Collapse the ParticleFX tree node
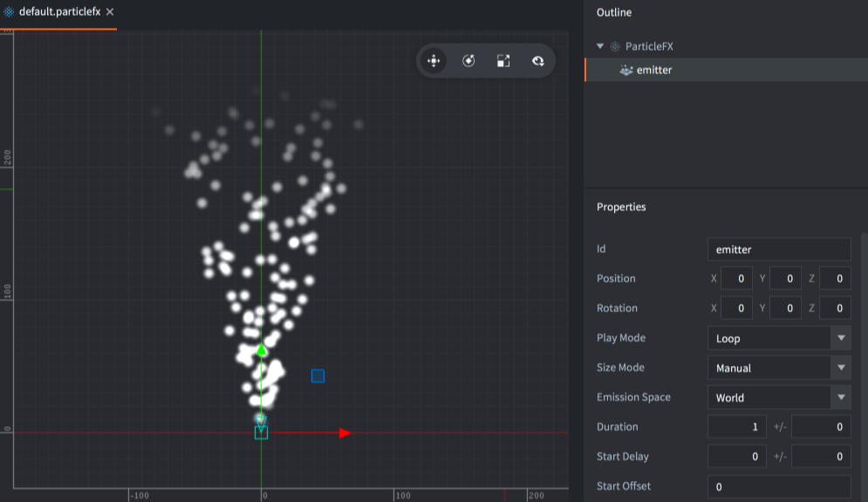This screenshot has width=868, height=502. 600,47
